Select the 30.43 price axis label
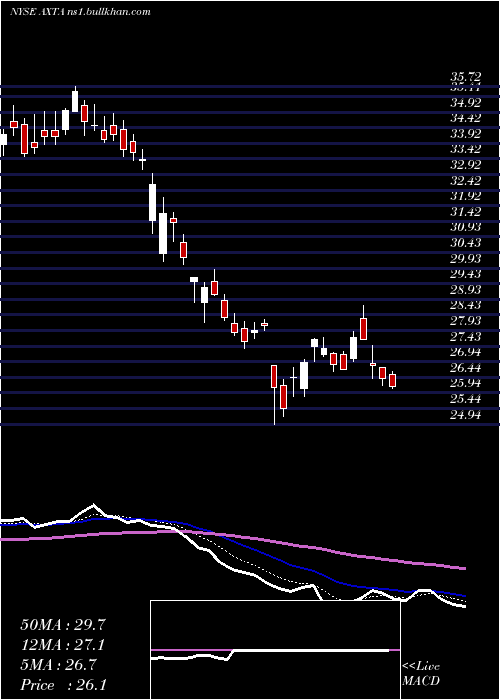The width and height of the screenshot is (500, 700). [465, 243]
